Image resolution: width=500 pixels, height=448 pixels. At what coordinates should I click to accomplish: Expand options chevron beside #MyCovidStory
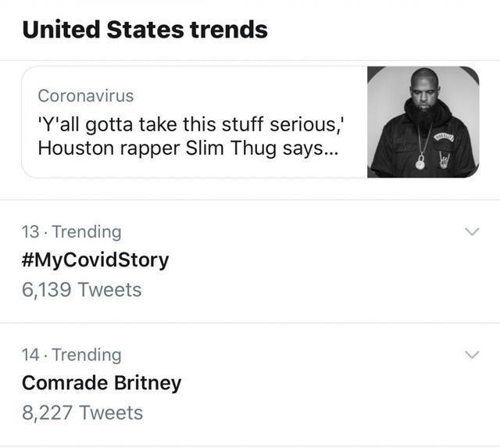[x=471, y=232]
